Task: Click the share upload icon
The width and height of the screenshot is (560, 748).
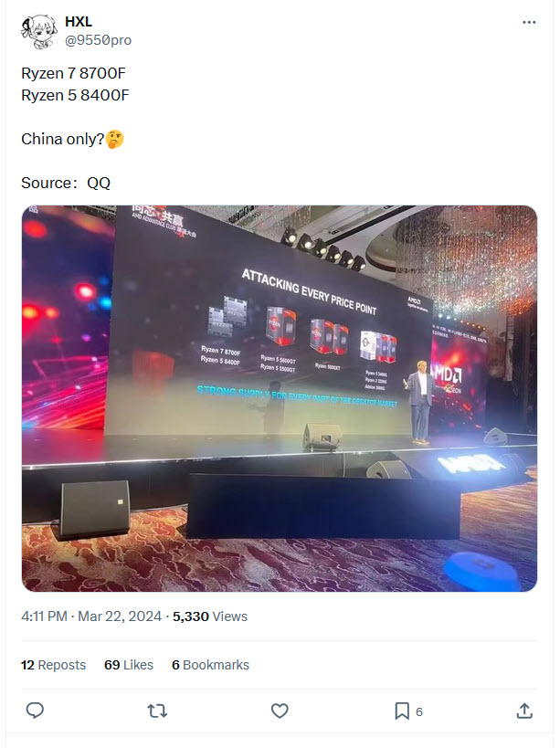Action: pyautogui.click(x=524, y=711)
